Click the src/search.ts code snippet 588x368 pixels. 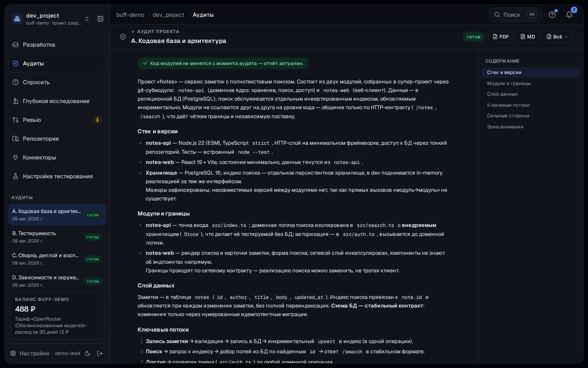coord(375,225)
